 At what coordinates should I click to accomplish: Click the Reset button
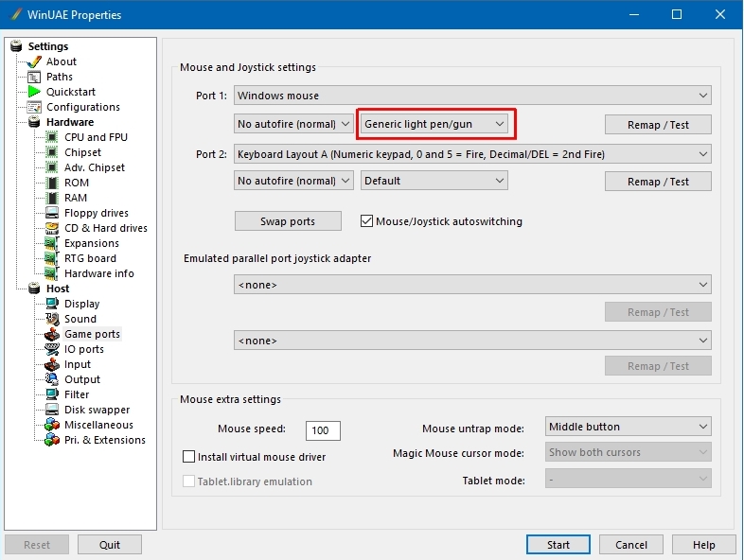click(x=37, y=545)
